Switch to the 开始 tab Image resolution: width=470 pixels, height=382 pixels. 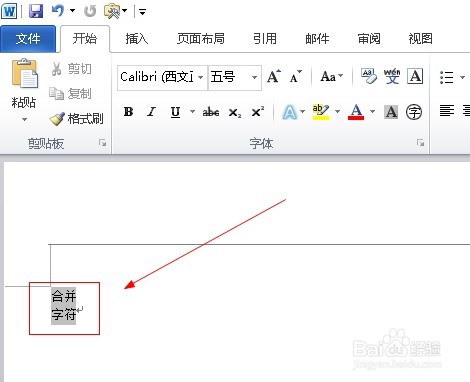(85, 39)
